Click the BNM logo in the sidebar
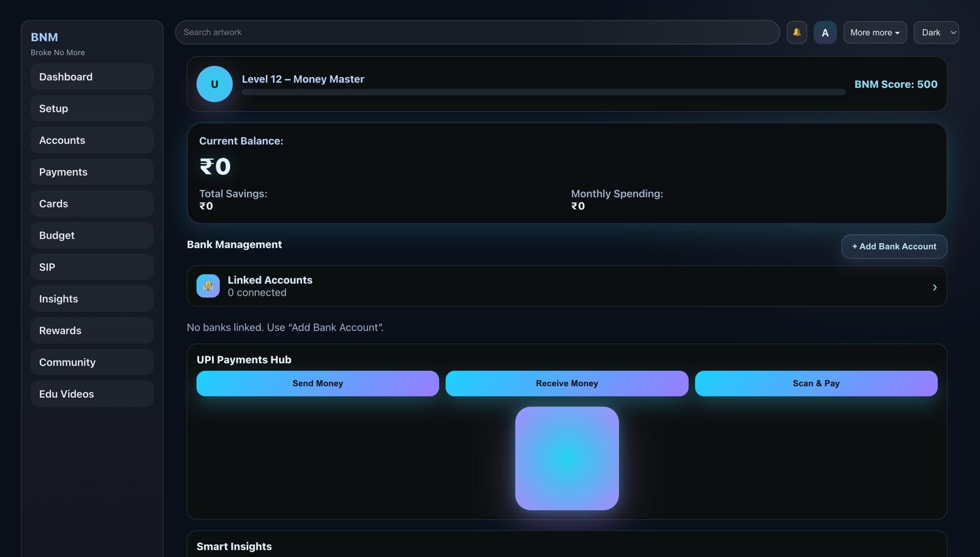This screenshot has width=980, height=557. pos(43,37)
